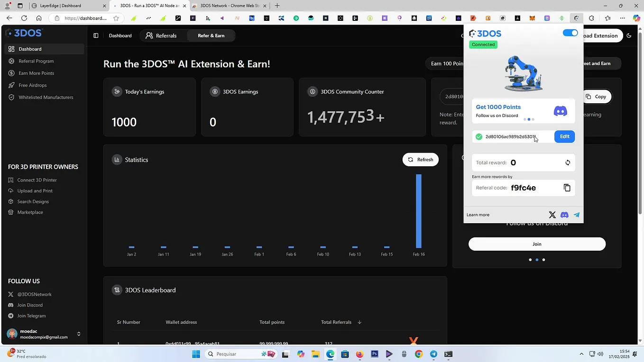The height and width of the screenshot is (362, 644).
Task: Expand the moedac account menu
Action: 79,334
